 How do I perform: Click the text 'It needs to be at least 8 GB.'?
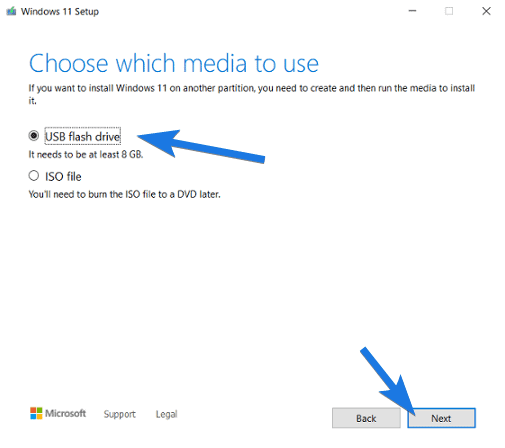pos(86,155)
